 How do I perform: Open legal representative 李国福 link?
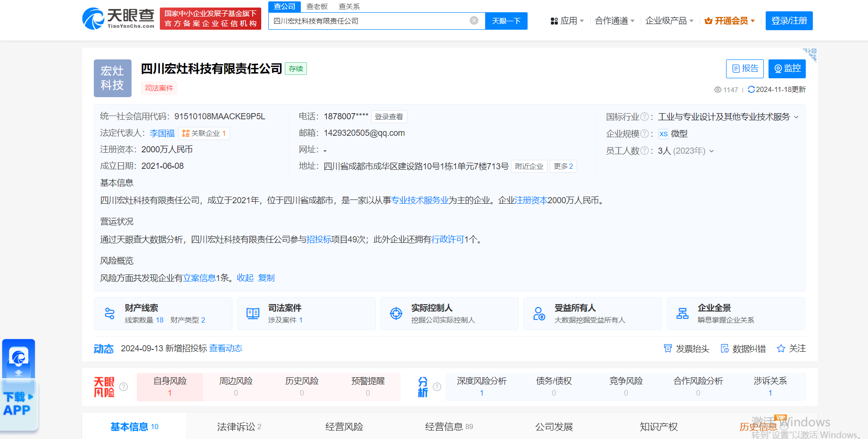coord(162,133)
